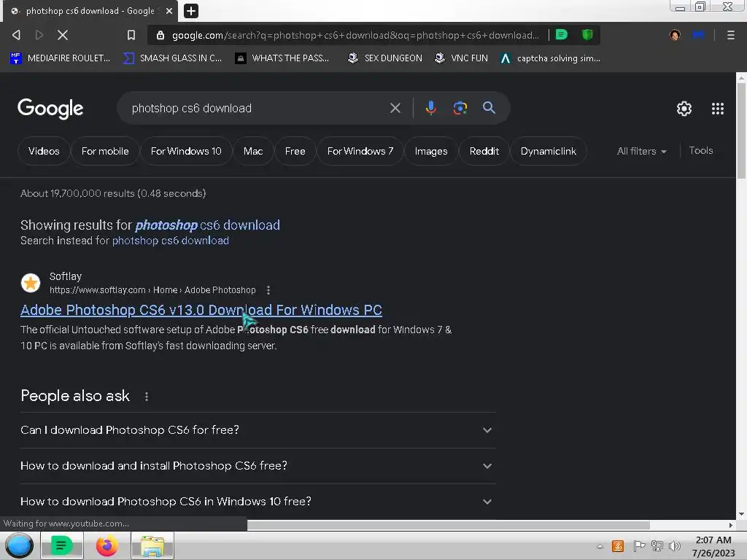Show hidden tray icons arrow
The image size is (747, 560).
tap(600, 546)
